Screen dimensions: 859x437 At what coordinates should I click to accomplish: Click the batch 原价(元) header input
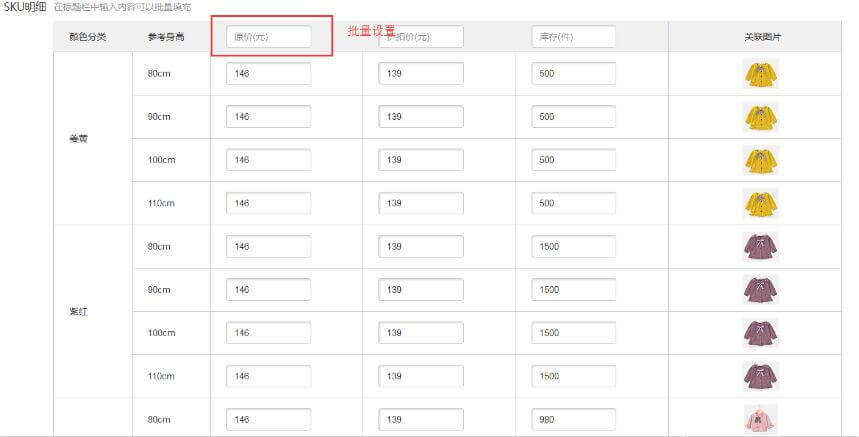point(268,37)
